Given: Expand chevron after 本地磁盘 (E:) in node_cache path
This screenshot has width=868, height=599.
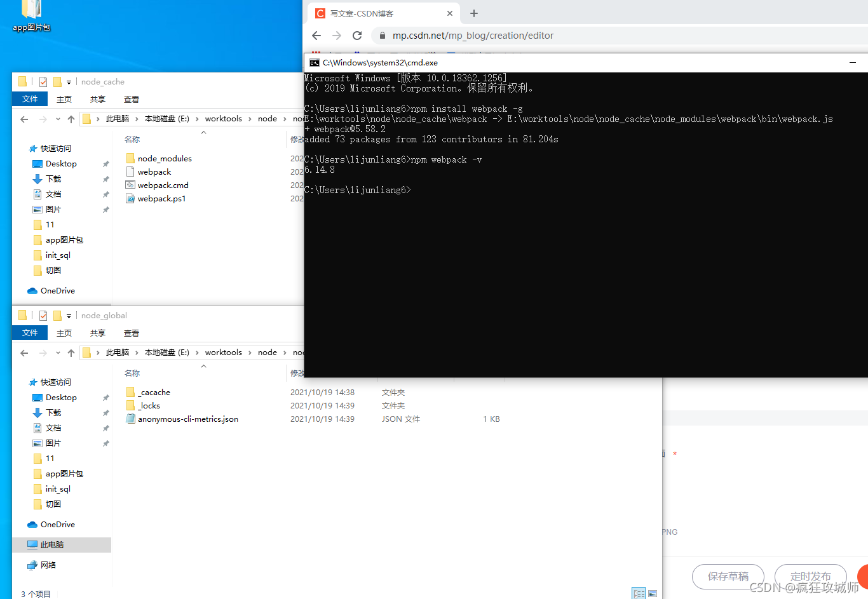Looking at the screenshot, I should tap(197, 119).
